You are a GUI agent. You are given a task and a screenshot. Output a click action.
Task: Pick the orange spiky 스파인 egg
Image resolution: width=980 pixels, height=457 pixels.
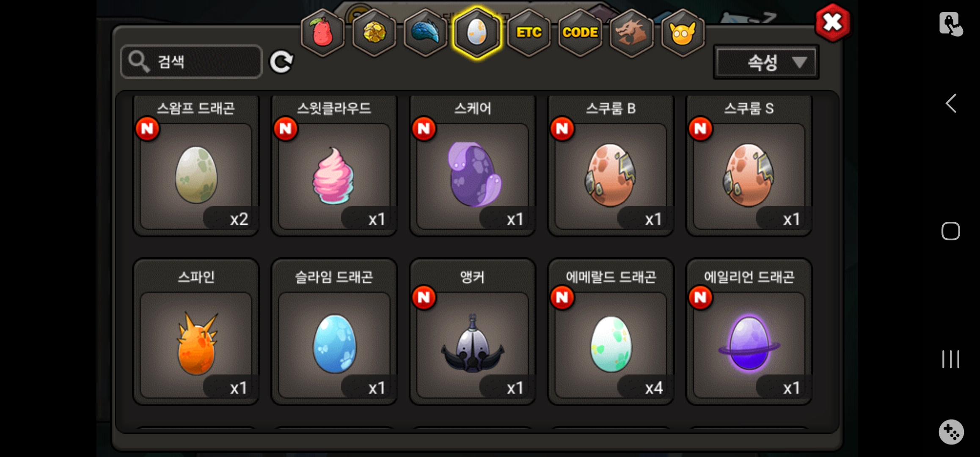click(196, 332)
